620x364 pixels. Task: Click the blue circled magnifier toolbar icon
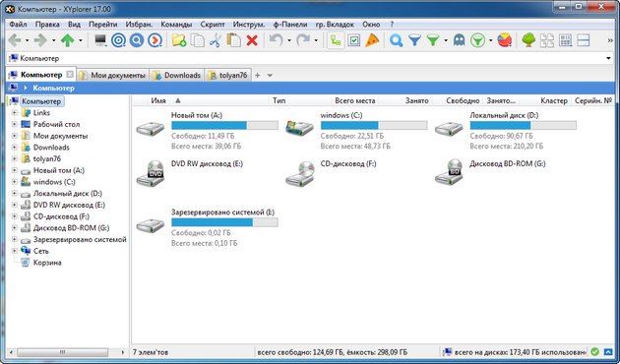coord(137,40)
